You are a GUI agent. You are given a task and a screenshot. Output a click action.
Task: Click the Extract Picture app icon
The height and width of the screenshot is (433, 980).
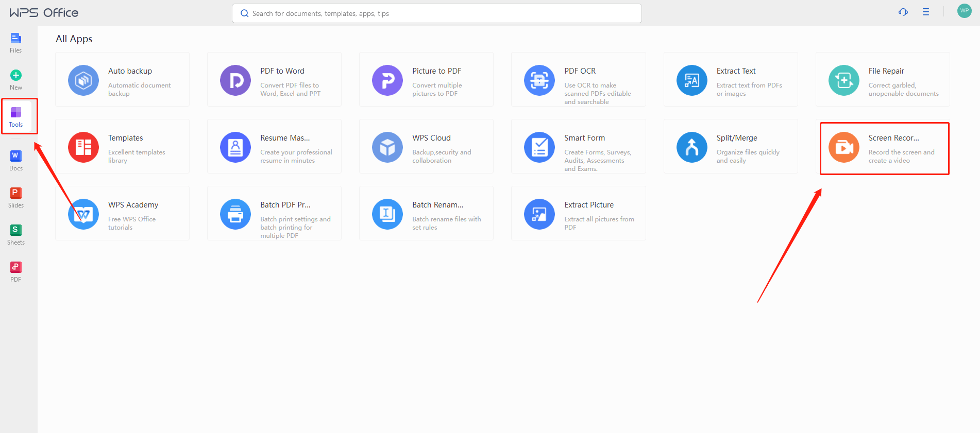coord(539,214)
